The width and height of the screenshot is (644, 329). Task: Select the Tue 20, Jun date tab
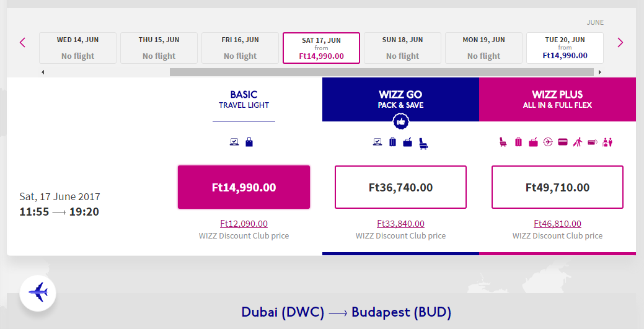565,48
